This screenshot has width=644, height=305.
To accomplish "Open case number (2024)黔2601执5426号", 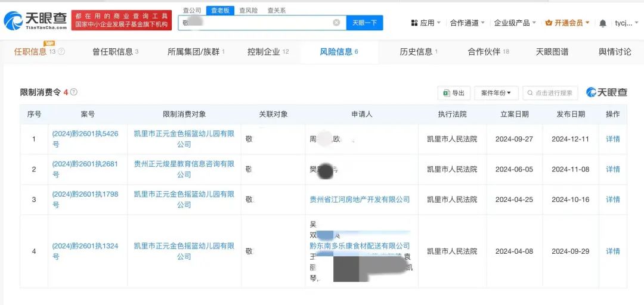I will click(x=85, y=139).
